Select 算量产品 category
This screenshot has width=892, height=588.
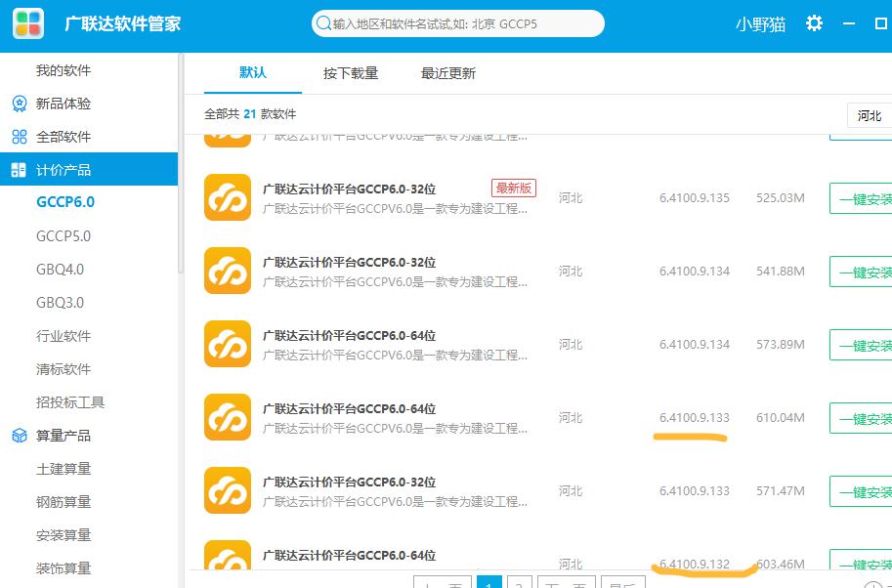[x=64, y=436]
